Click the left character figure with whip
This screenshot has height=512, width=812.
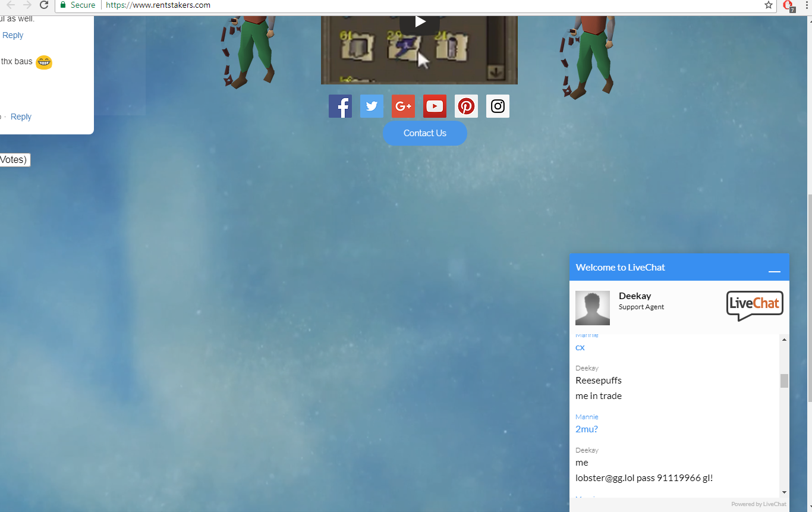[x=250, y=52]
